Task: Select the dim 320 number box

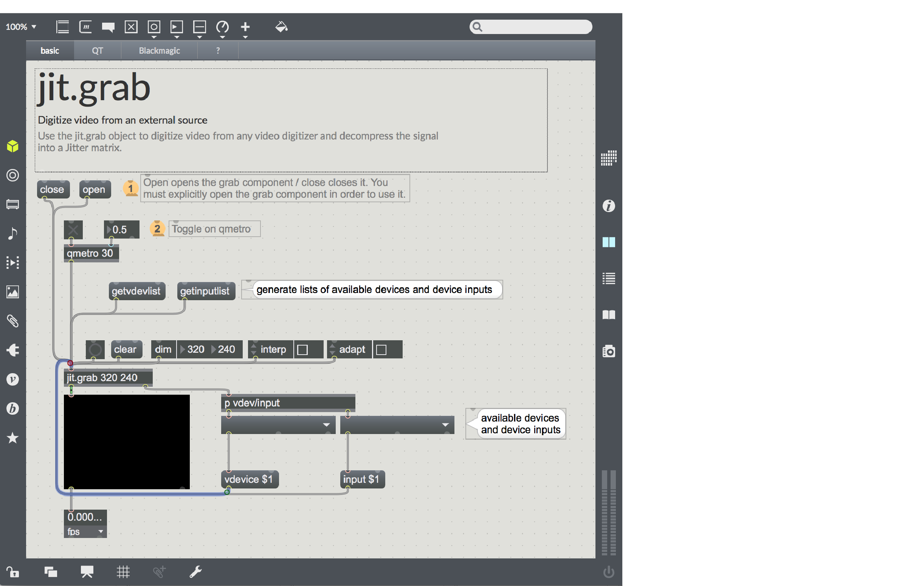Action: 194,350
